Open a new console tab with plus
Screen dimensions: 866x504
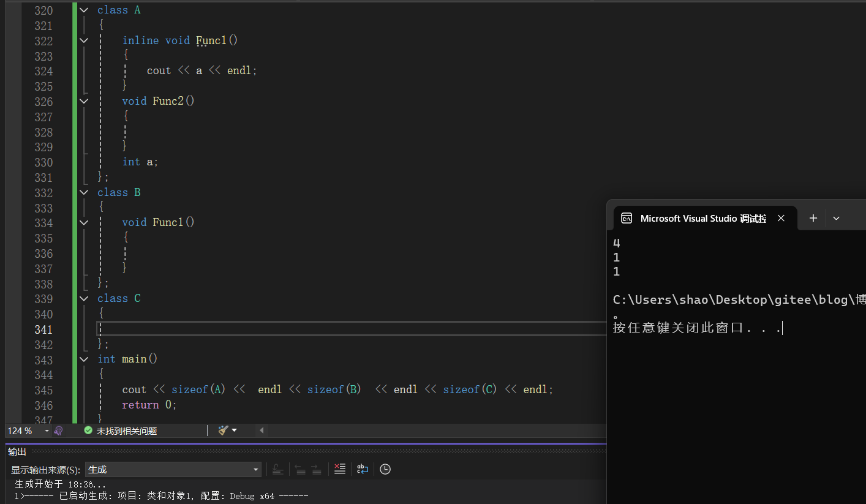(813, 218)
